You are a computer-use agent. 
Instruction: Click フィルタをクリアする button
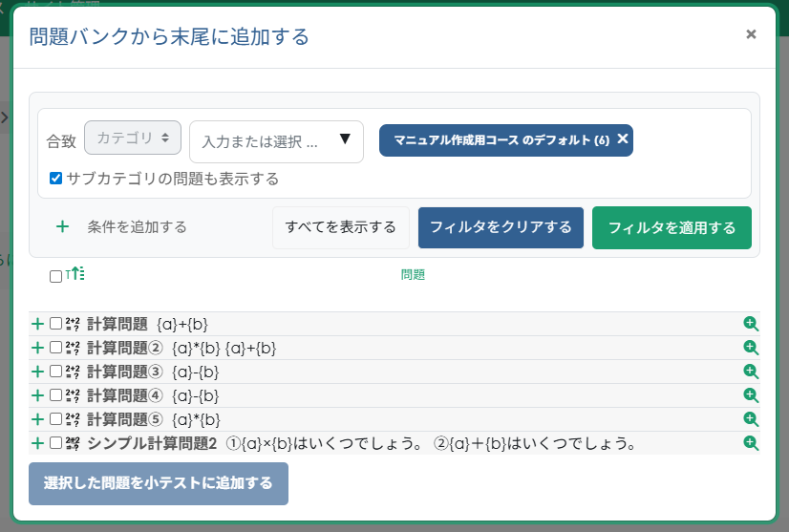[501, 227]
